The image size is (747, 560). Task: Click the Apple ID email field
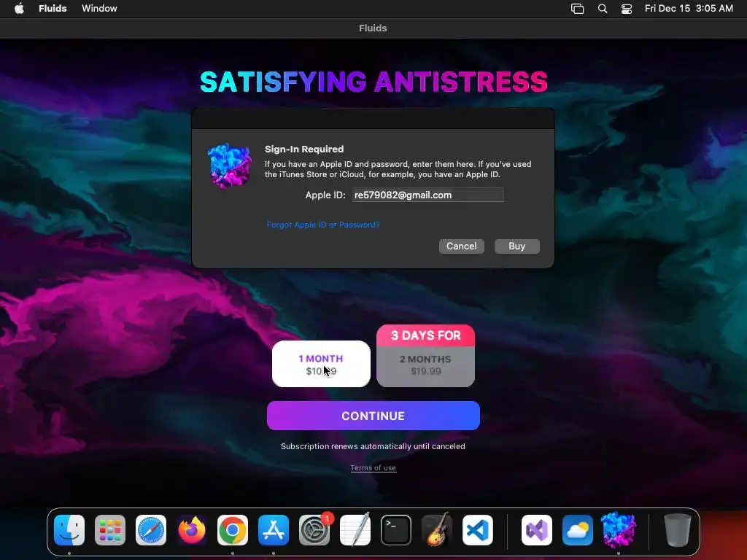[427, 195]
